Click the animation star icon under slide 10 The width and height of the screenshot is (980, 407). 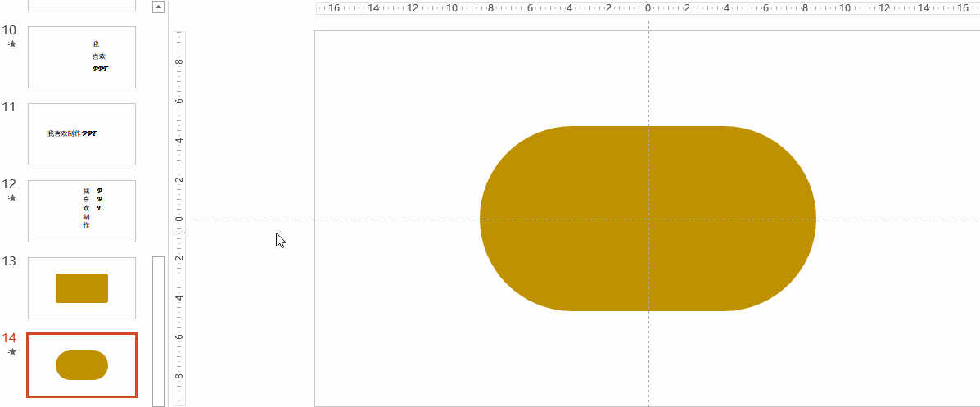12,43
